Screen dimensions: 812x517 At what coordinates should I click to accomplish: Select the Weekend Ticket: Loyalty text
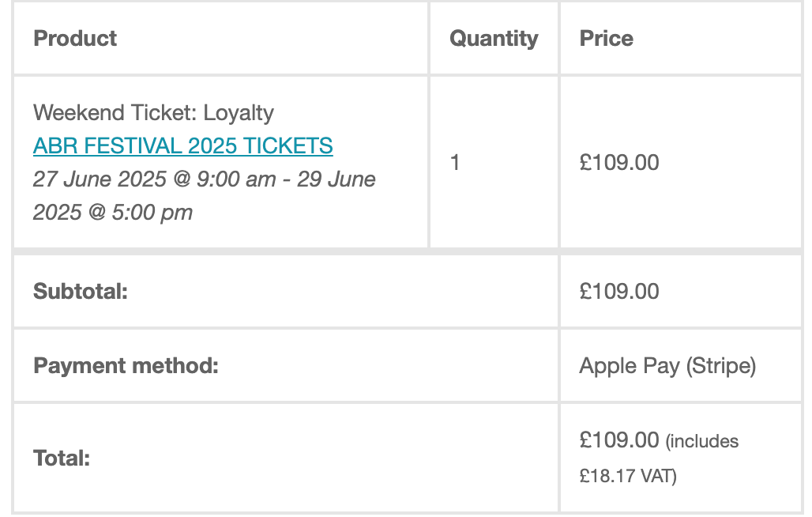pos(153,113)
